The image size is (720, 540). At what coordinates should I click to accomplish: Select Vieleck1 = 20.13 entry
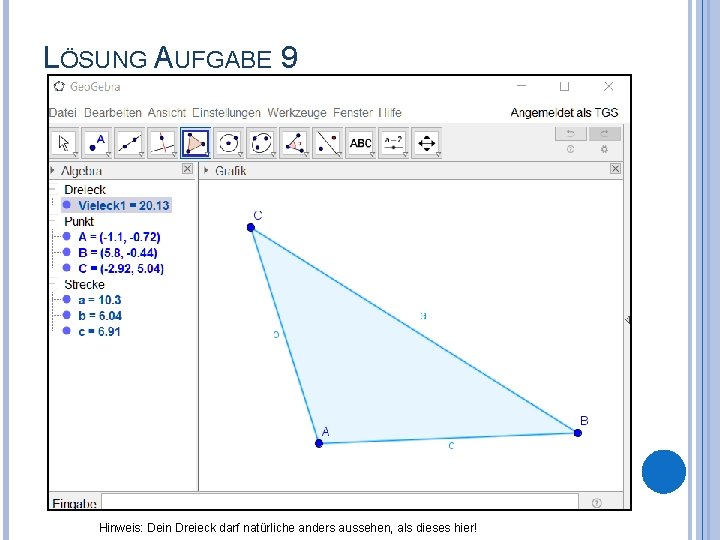124,205
